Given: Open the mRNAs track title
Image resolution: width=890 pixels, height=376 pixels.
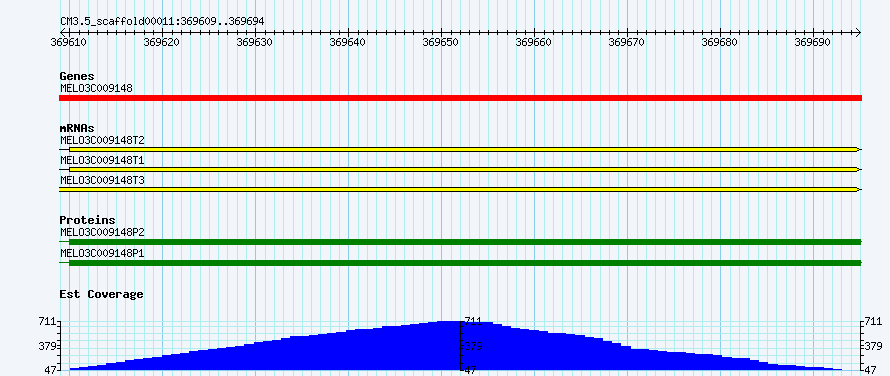Looking at the screenshot, I should pyautogui.click(x=77, y=128).
